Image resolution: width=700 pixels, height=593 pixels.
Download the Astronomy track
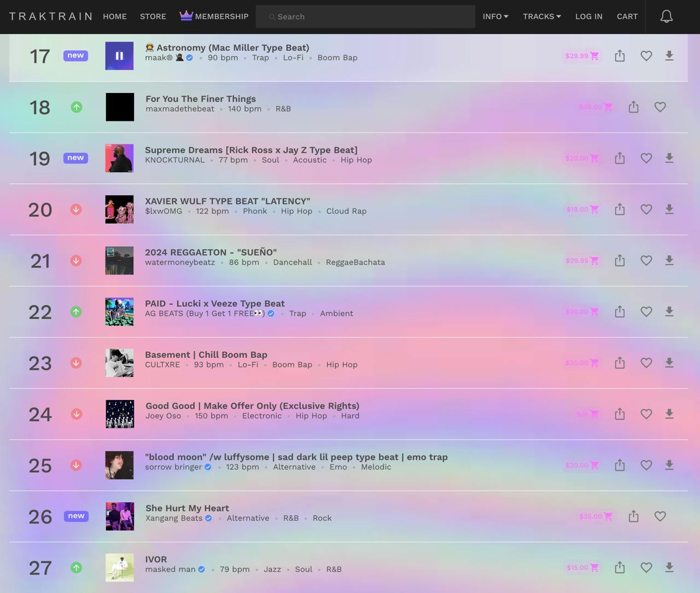point(669,56)
